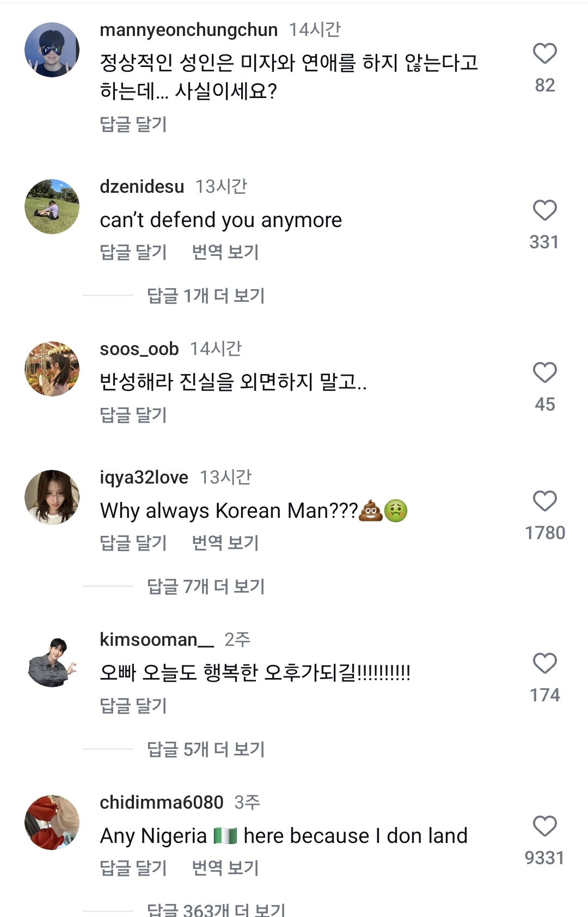Reply to soos_oob's comment

[x=133, y=415]
